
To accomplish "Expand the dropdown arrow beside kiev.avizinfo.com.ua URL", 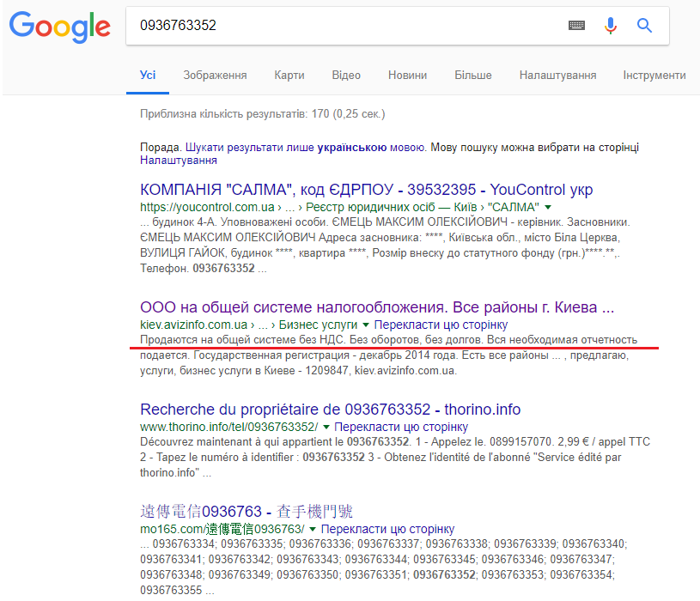I will (x=366, y=325).
